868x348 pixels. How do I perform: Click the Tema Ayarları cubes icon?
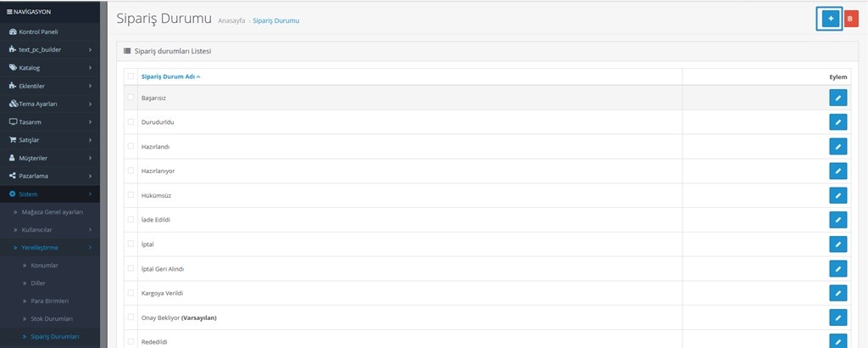coord(14,104)
